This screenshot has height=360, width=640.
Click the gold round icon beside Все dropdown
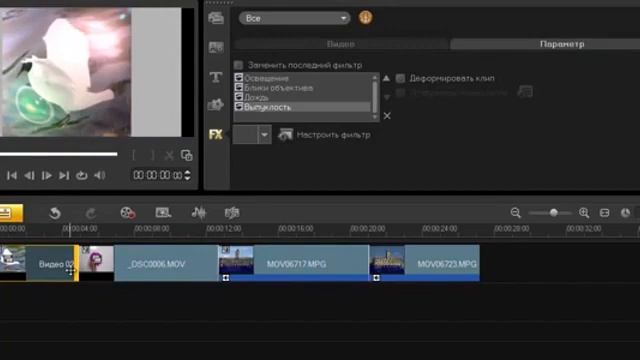(365, 18)
